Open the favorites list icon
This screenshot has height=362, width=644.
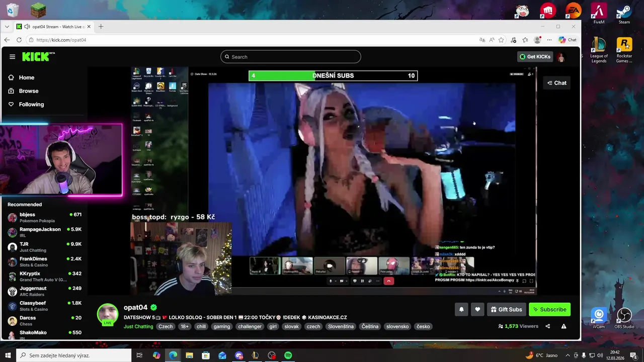pos(525,40)
